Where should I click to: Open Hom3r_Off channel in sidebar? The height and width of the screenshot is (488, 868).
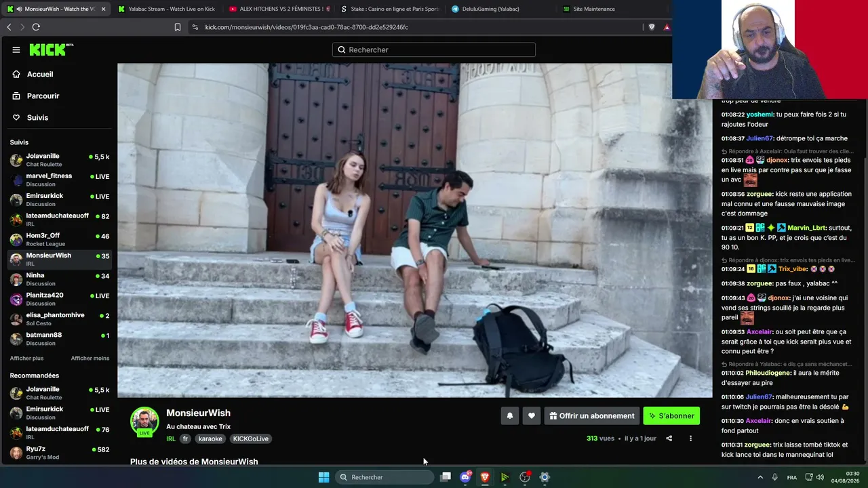click(60, 239)
